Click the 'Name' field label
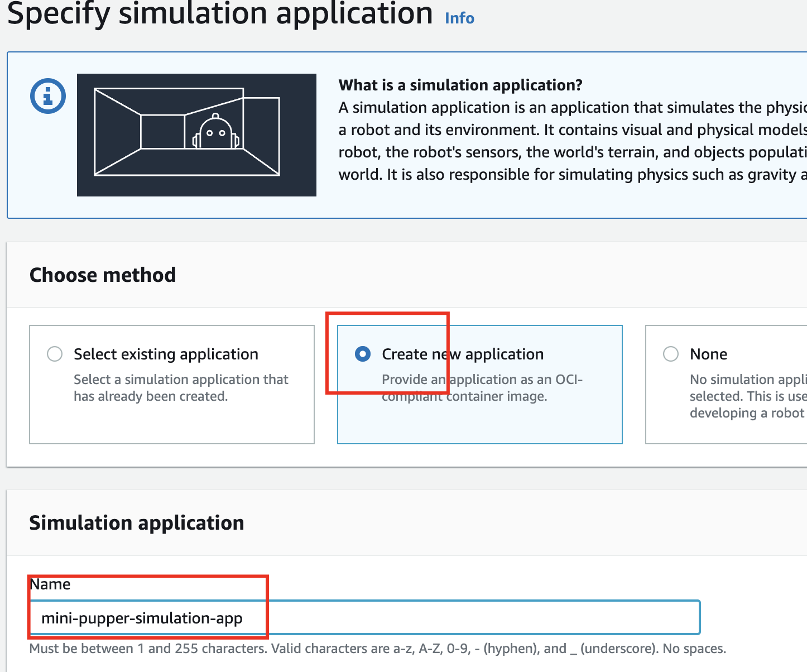 (x=50, y=584)
